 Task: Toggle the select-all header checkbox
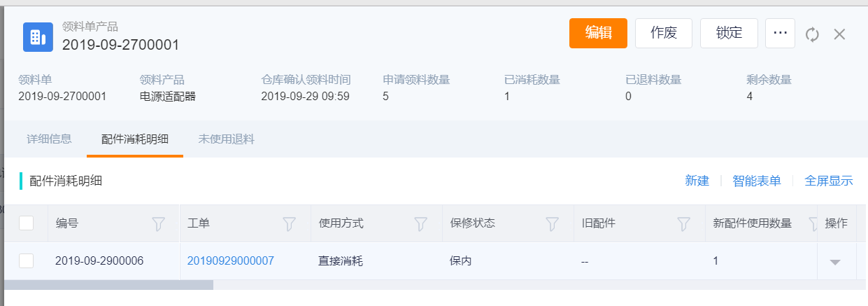click(x=26, y=223)
